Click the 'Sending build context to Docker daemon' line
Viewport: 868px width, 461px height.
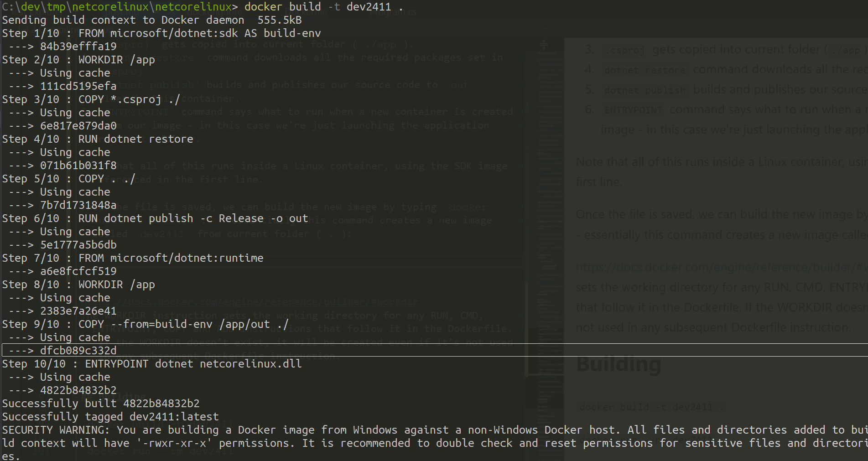coord(152,20)
